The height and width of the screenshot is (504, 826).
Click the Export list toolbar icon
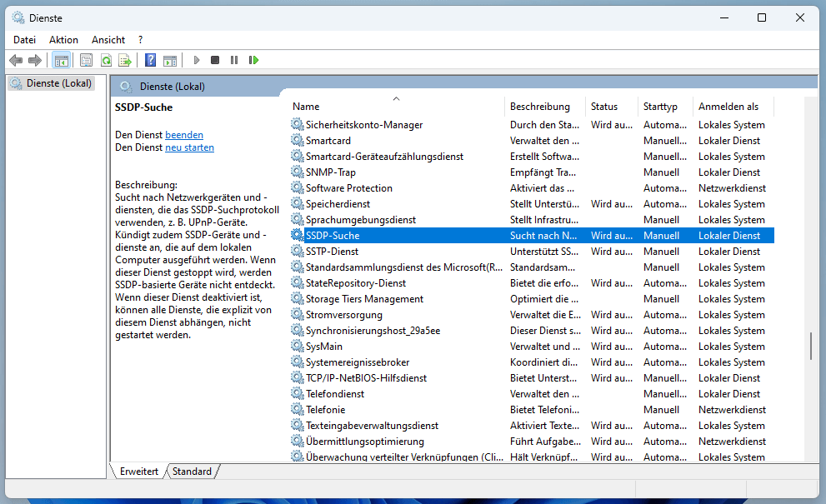[x=125, y=60]
